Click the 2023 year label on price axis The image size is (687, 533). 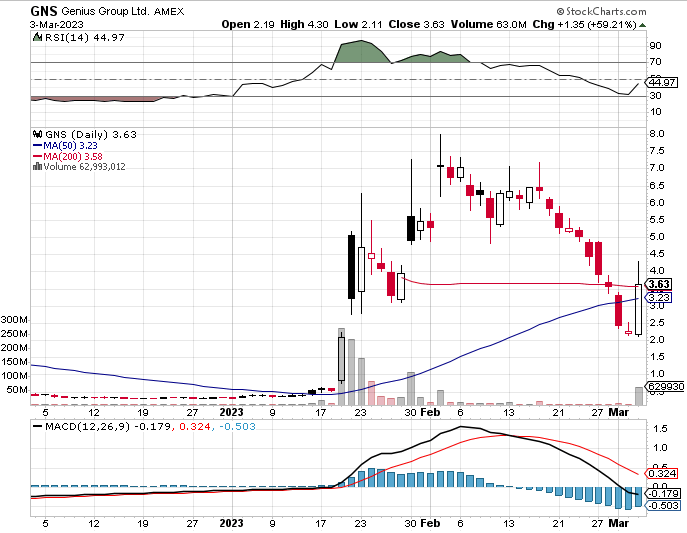tap(231, 412)
